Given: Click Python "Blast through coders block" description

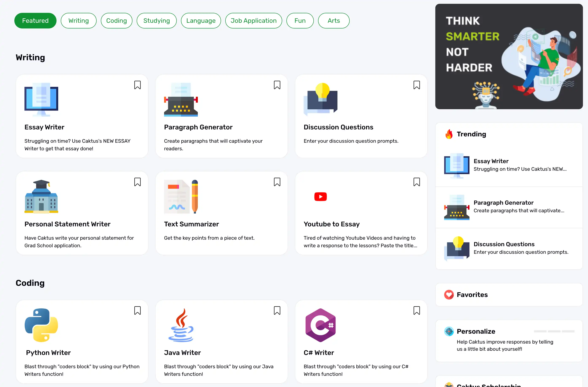Looking at the screenshot, I should click(82, 370).
